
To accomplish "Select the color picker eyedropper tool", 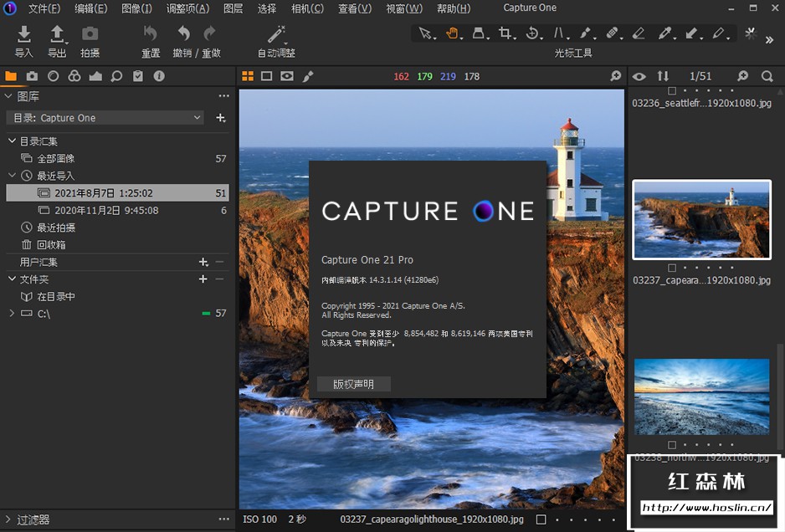I will 664,34.
